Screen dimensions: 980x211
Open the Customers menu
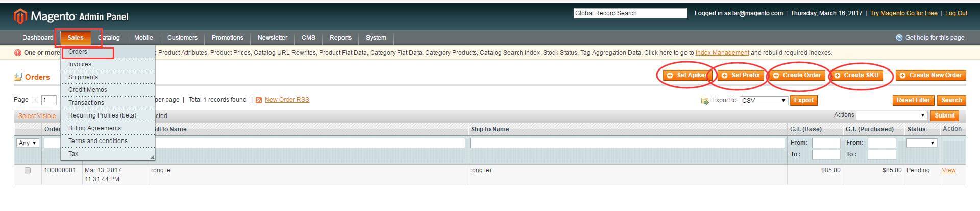(182, 38)
